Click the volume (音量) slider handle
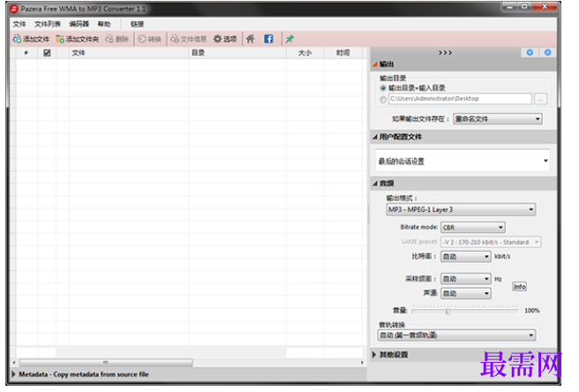This screenshot has height=392, width=579. [x=447, y=311]
